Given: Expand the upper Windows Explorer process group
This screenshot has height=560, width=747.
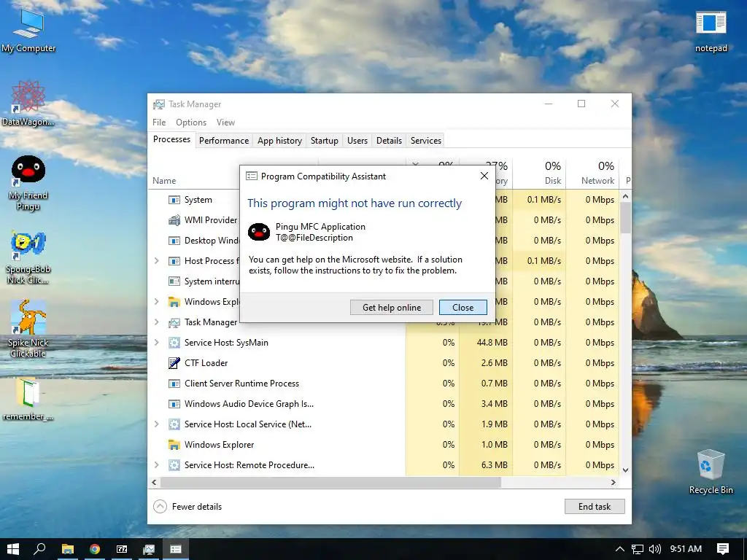Looking at the screenshot, I should (x=157, y=301).
